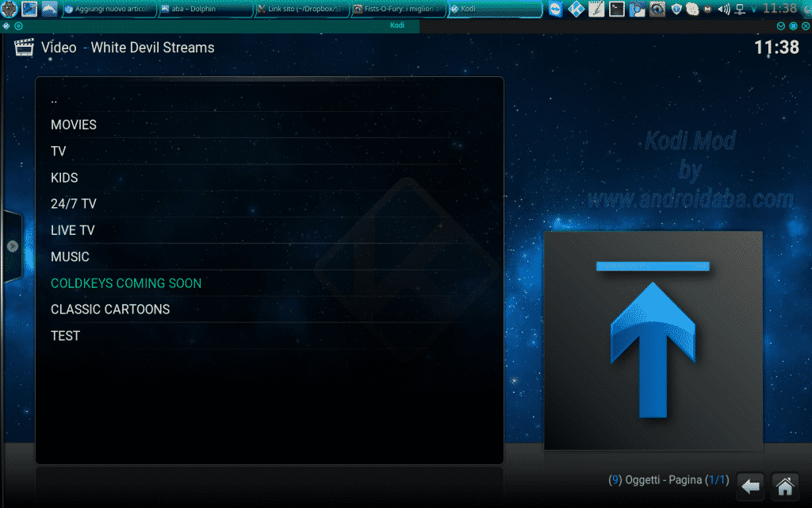Click the desktop pager icon in panel

coord(29,9)
